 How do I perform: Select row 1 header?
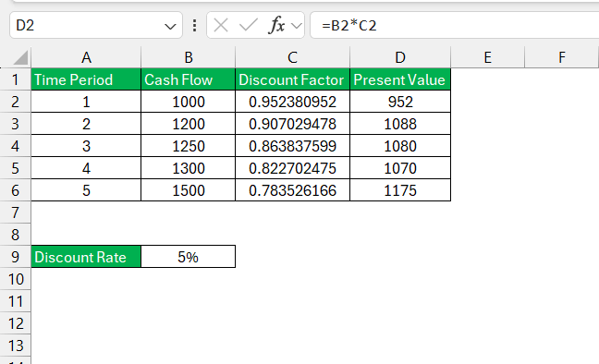click(x=16, y=79)
